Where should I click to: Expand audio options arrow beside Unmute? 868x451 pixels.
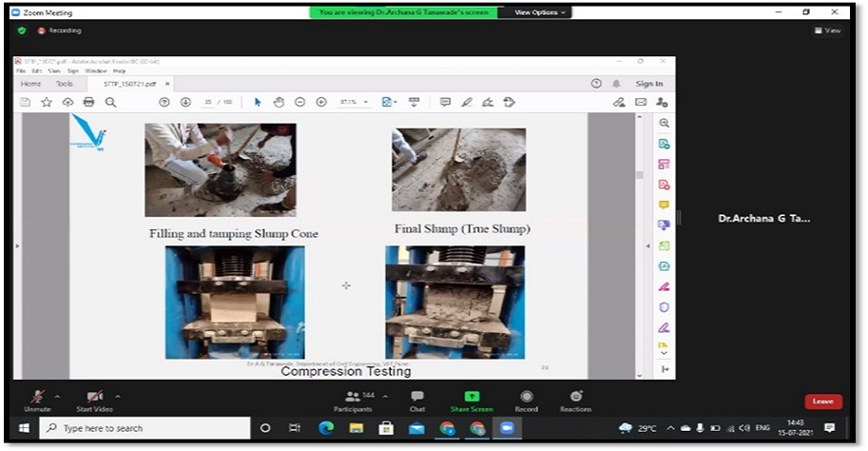pos(58,396)
